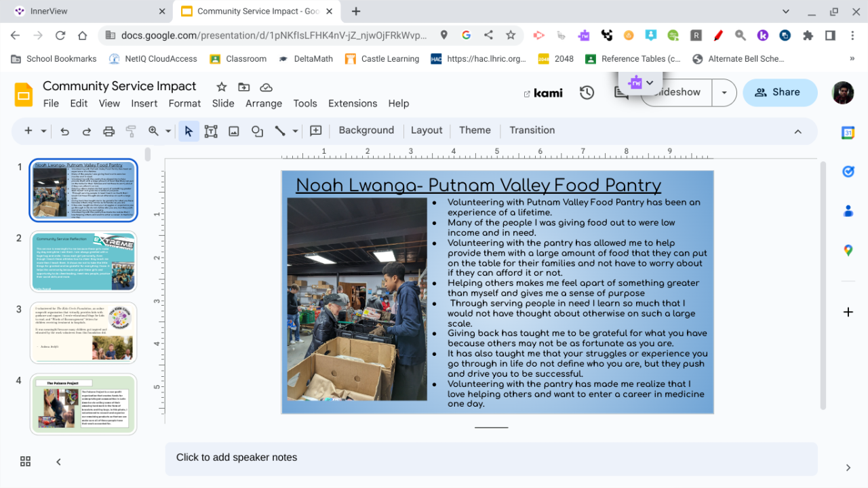Redo the last action

pyautogui.click(x=87, y=131)
